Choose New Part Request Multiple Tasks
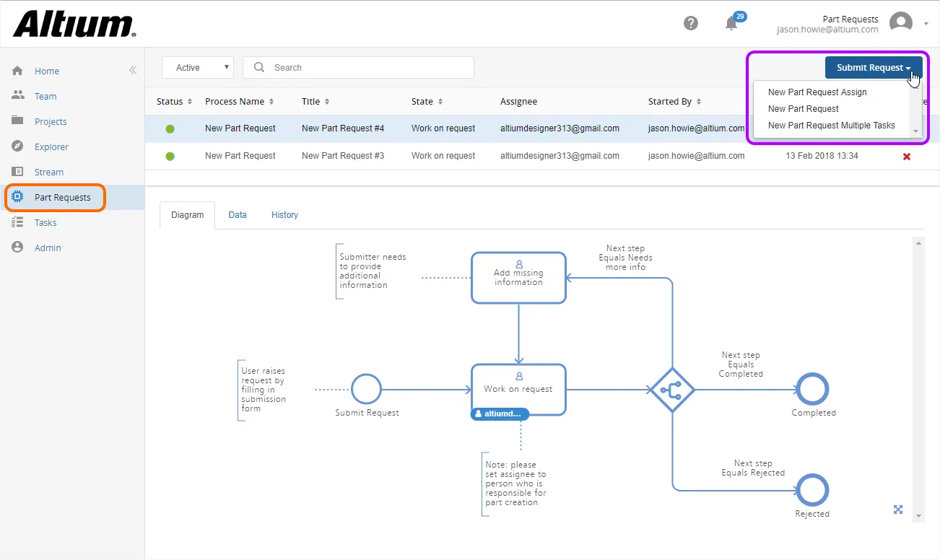Image resolution: width=940 pixels, height=560 pixels. [x=831, y=126]
